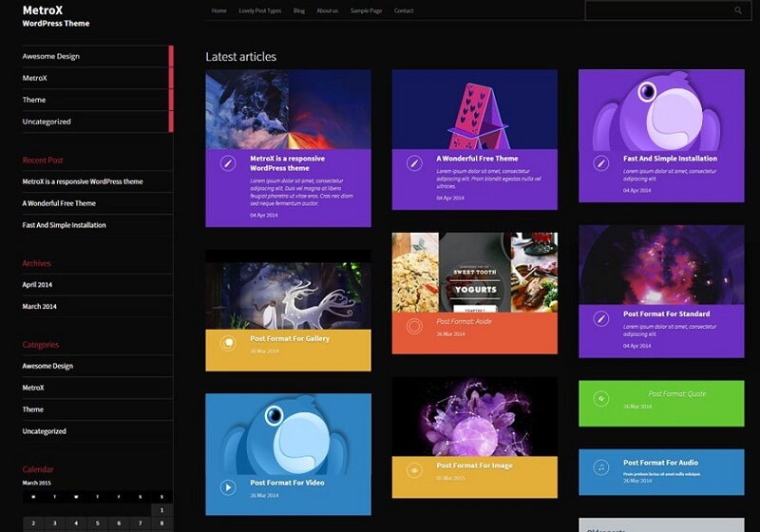Open 'Post Format: Quote' card title

pos(677,394)
